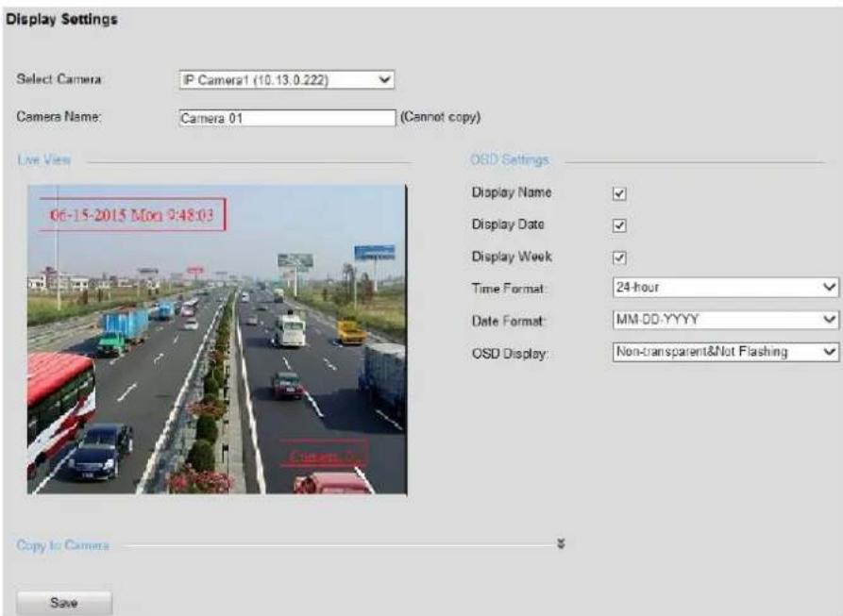Viewport: 843px width, 616px height.
Task: Click the Display Date label
Action: pyautogui.click(x=508, y=225)
